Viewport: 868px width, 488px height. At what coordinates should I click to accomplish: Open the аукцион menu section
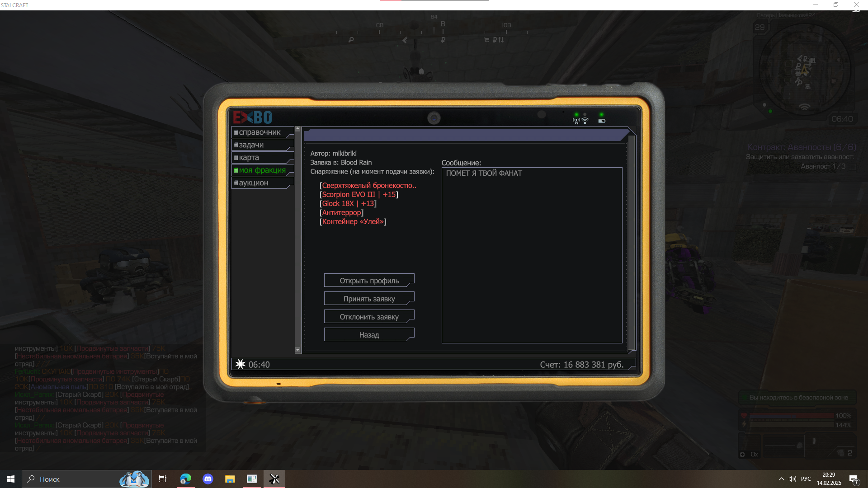(263, 183)
